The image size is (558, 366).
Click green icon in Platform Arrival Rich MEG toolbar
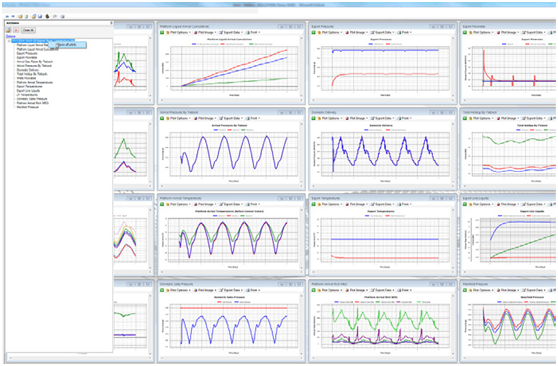[x=314, y=290]
